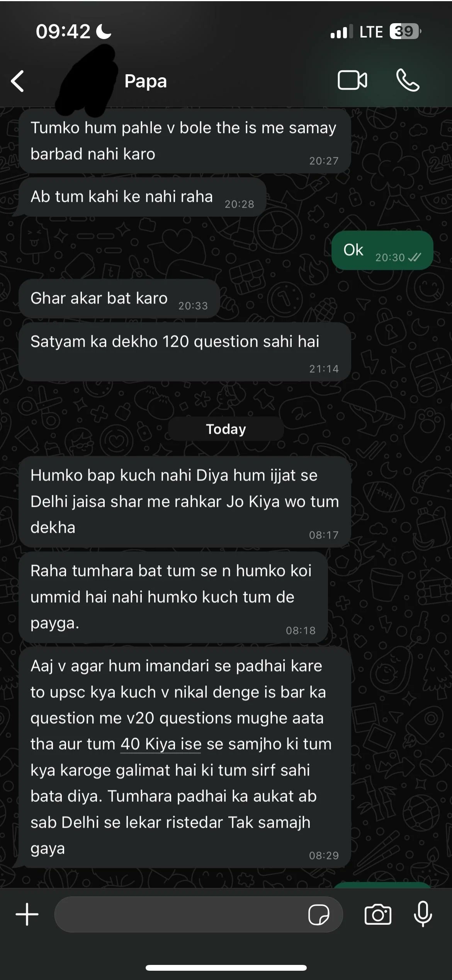Open the attachment plus menu
The image size is (452, 980).
27,914
